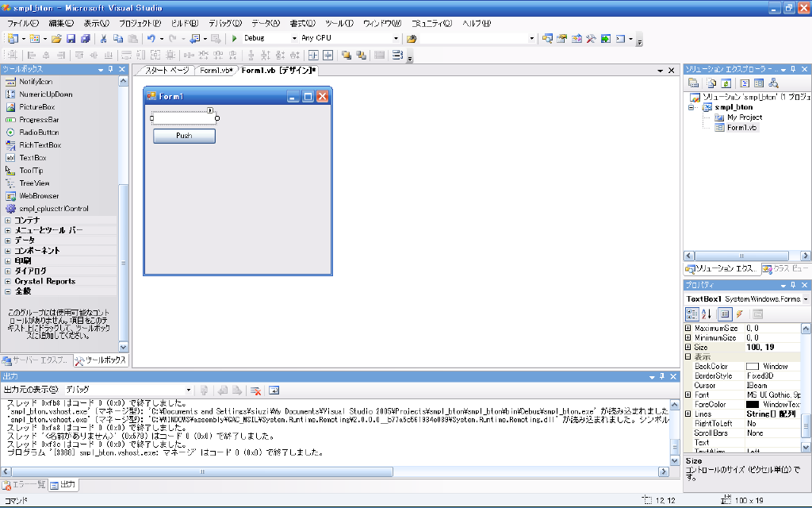Click the Start Page toolbar icon
This screenshot has height=508, width=812.
[605, 38]
